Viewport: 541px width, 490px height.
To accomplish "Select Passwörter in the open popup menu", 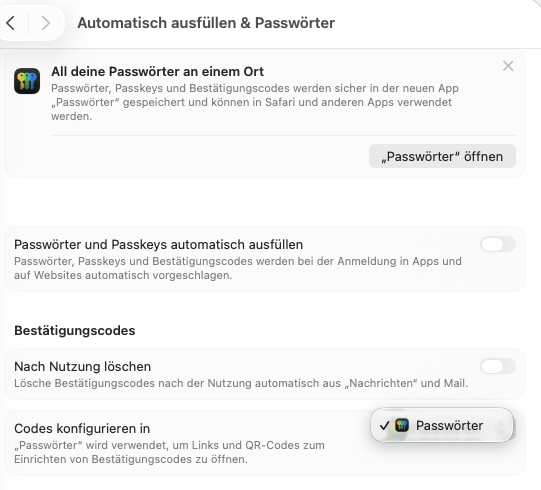I will [442, 425].
